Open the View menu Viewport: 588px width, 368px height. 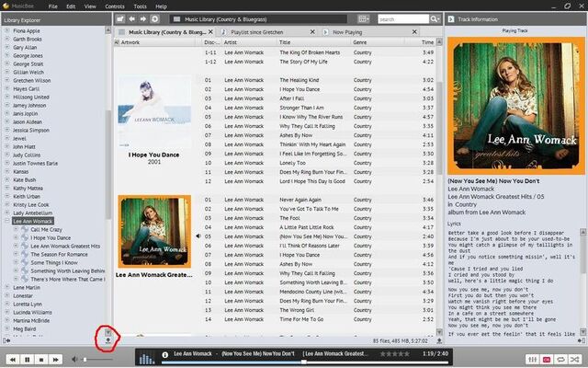[x=90, y=6]
